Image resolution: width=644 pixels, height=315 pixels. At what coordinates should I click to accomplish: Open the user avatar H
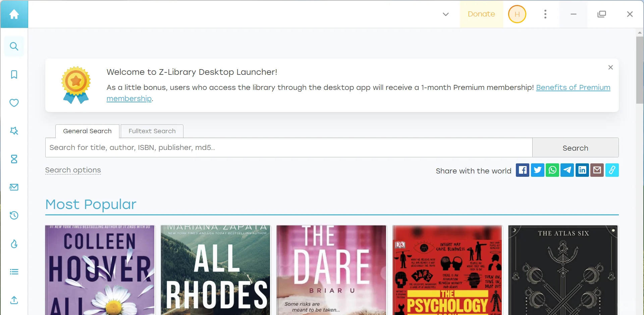coord(517,14)
